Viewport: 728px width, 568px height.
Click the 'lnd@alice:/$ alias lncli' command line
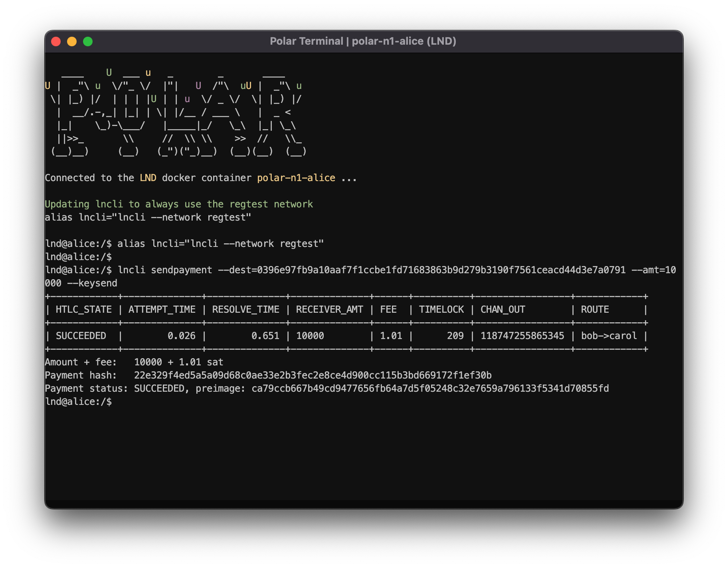pos(184,244)
